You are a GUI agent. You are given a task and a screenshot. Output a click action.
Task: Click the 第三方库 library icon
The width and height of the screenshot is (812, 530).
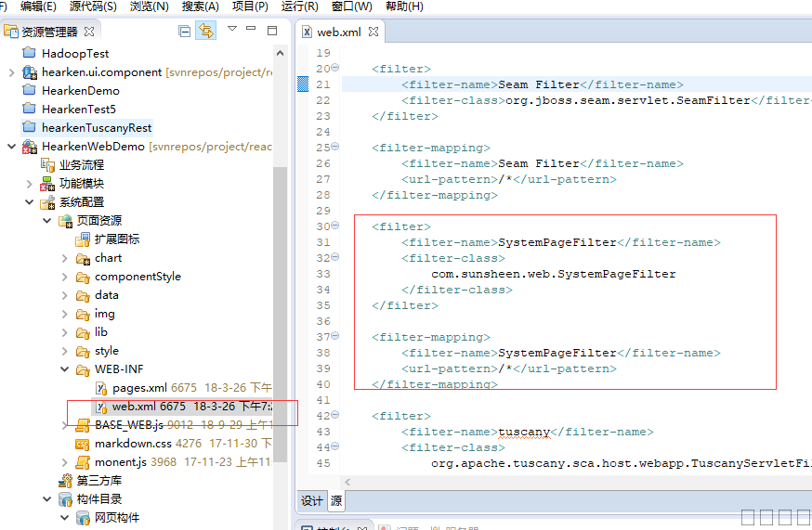pos(65,481)
